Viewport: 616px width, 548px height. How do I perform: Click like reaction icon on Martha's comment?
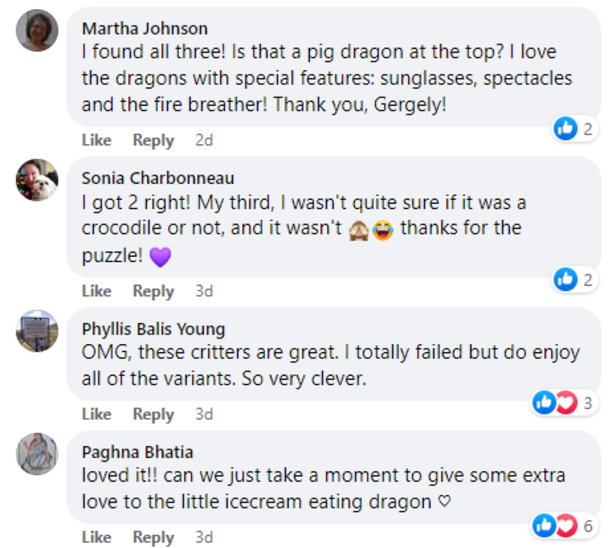[x=566, y=128]
